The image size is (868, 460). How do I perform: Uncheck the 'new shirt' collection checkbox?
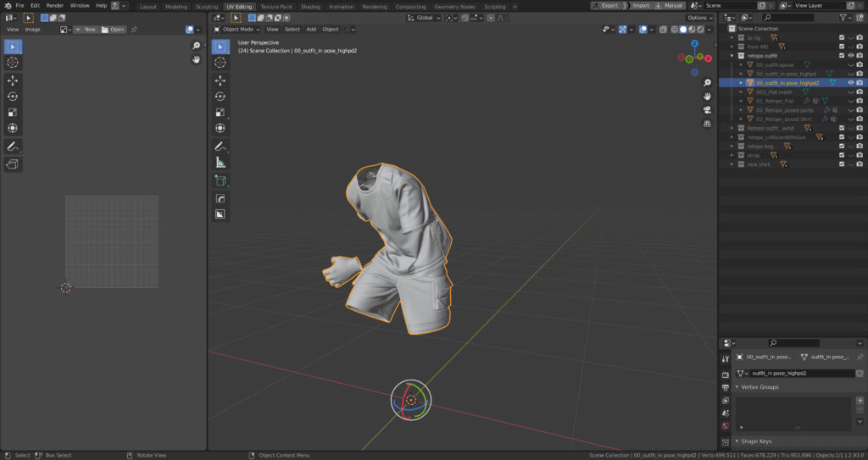point(842,164)
